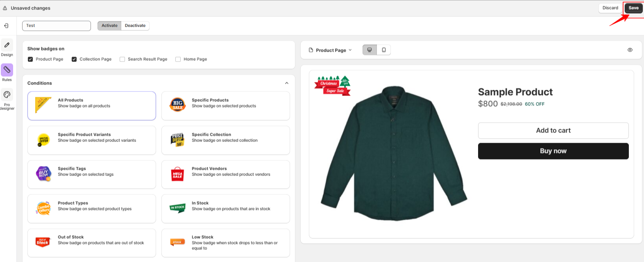Viewport: 644px width, 262px height.
Task: Click the All Products badge icon
Action: (x=43, y=105)
